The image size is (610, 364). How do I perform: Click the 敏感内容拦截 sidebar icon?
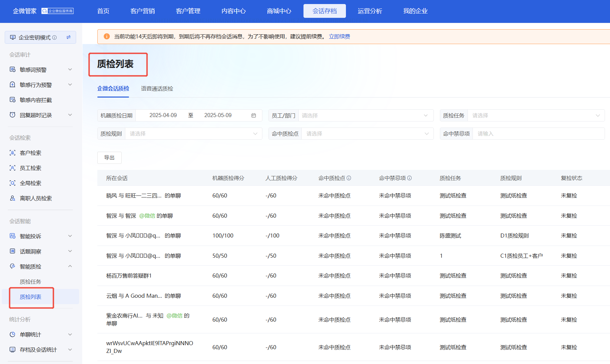coord(12,100)
